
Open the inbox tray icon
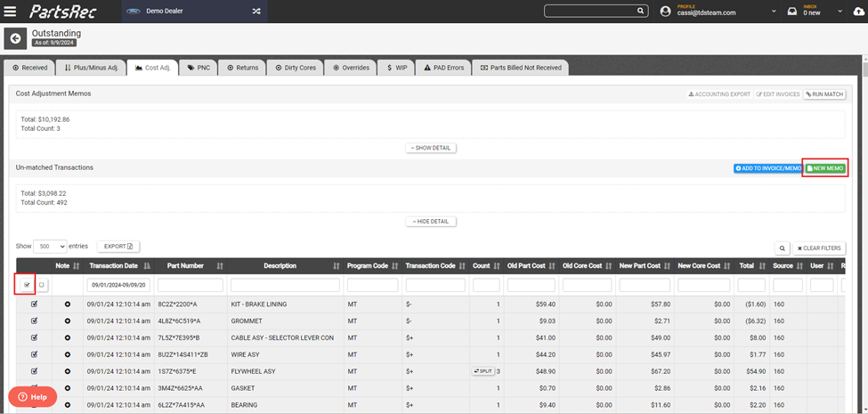[792, 11]
